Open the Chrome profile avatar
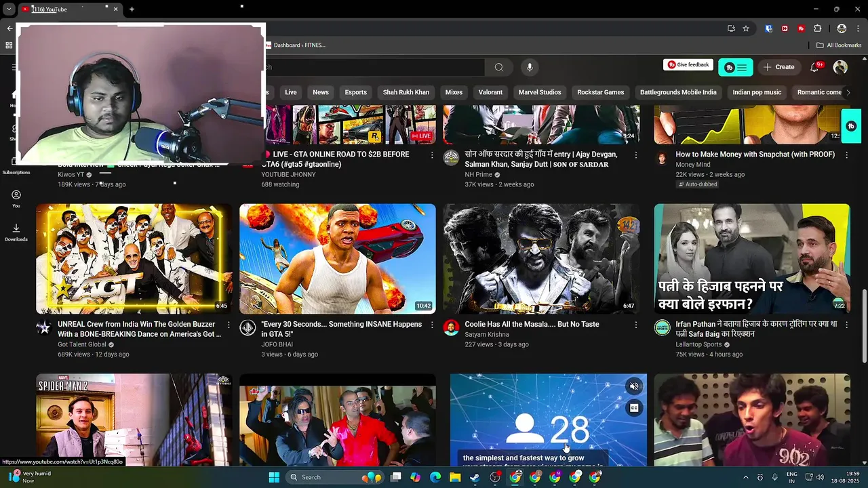Image resolution: width=868 pixels, height=488 pixels. (x=842, y=28)
